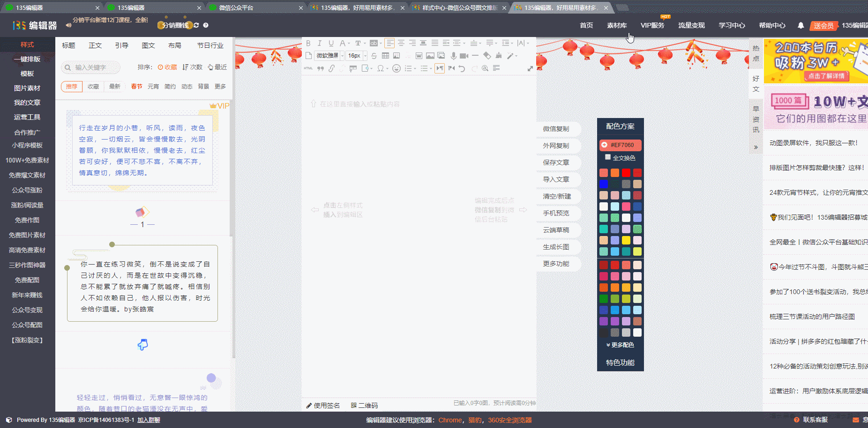868x428 pixels.
Task: Toggle the 收藏 sort option
Action: click(167, 67)
